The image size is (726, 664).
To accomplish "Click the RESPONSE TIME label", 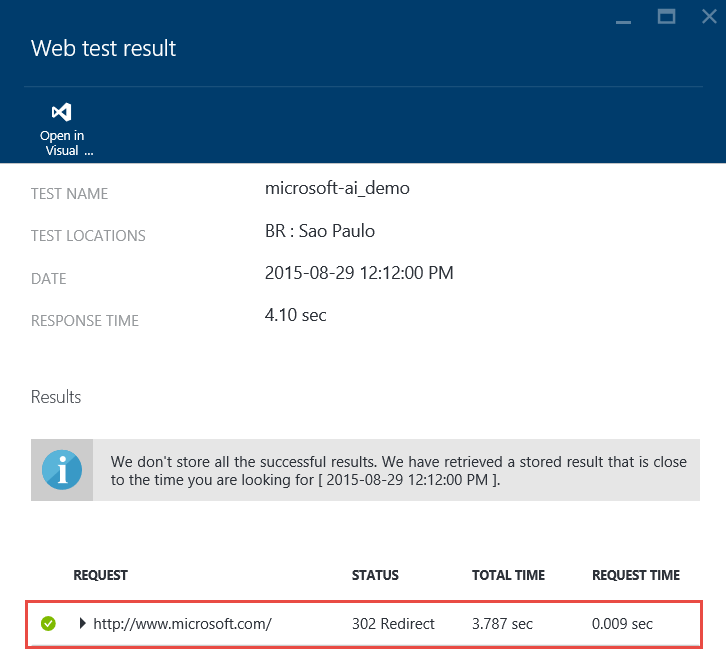I will (x=85, y=320).
